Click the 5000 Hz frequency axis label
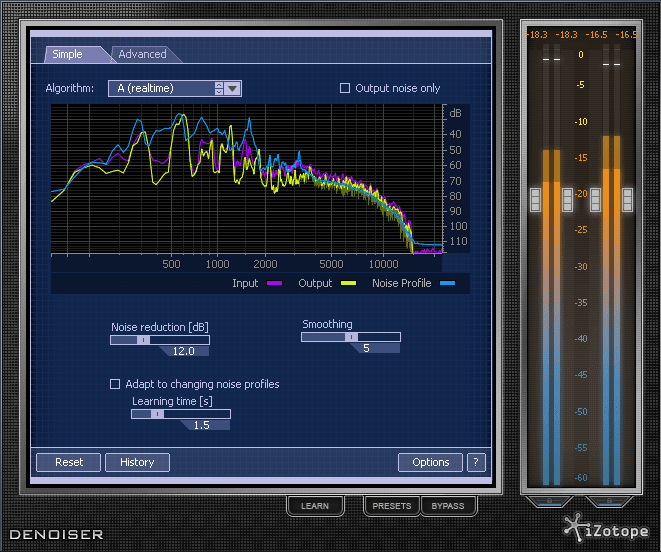Viewport: 661px width, 552px height. (x=331, y=264)
